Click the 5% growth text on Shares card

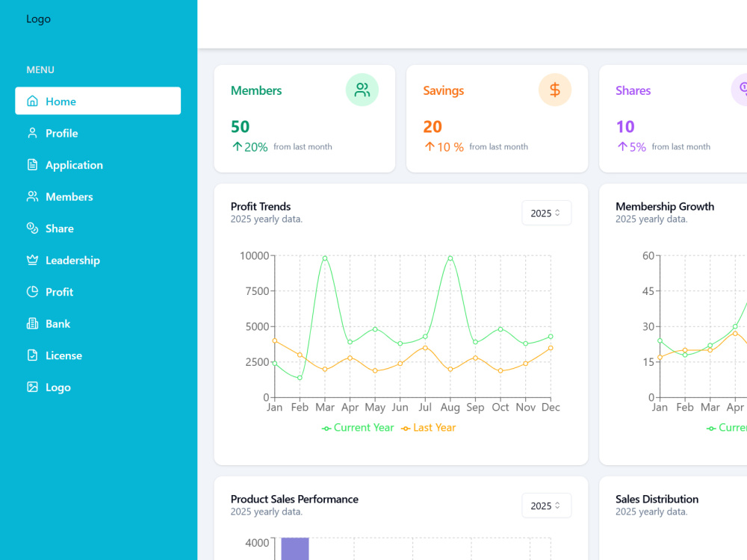(638, 147)
